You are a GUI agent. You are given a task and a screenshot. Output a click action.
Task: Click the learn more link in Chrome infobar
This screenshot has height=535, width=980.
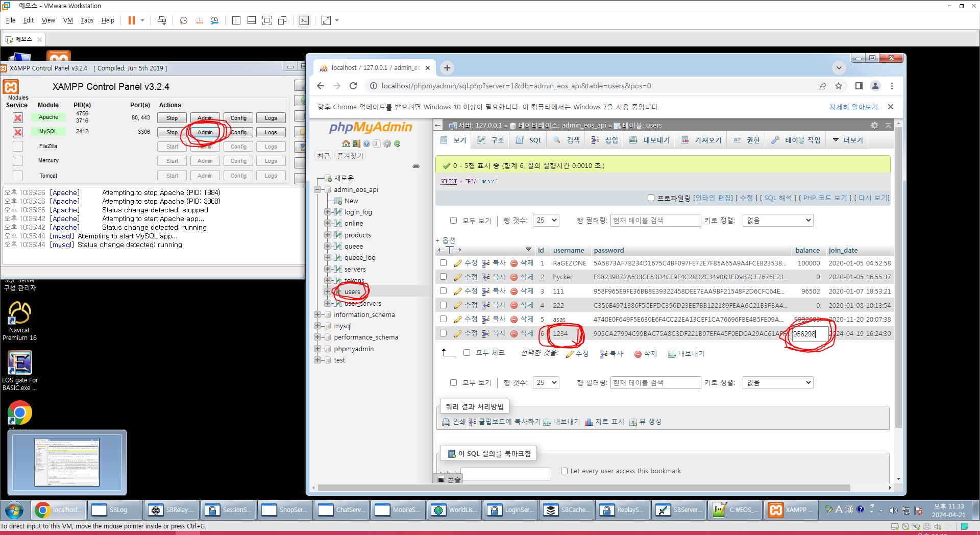point(853,107)
